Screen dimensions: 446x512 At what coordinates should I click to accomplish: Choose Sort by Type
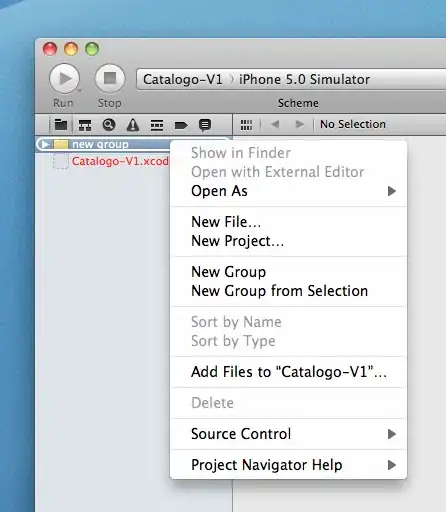coord(233,341)
